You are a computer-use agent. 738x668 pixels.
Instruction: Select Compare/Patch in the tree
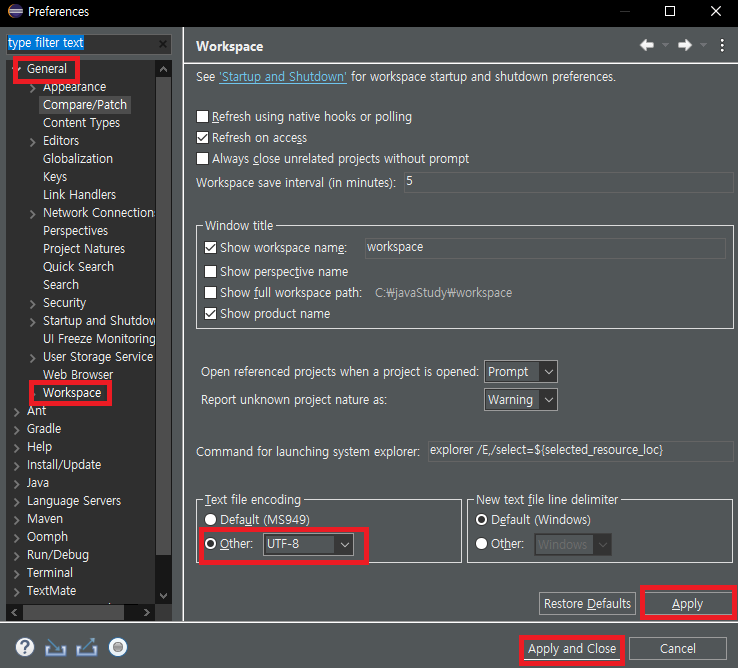[x=85, y=105]
